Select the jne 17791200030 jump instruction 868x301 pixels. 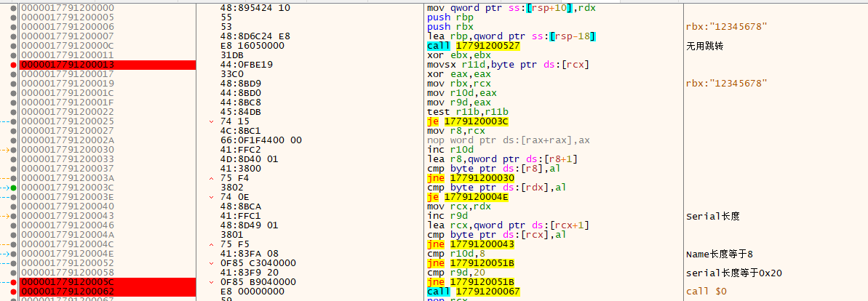pyautogui.click(x=470, y=177)
